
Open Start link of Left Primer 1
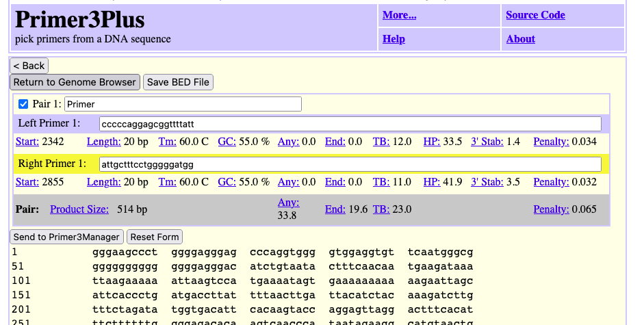pyautogui.click(x=27, y=142)
